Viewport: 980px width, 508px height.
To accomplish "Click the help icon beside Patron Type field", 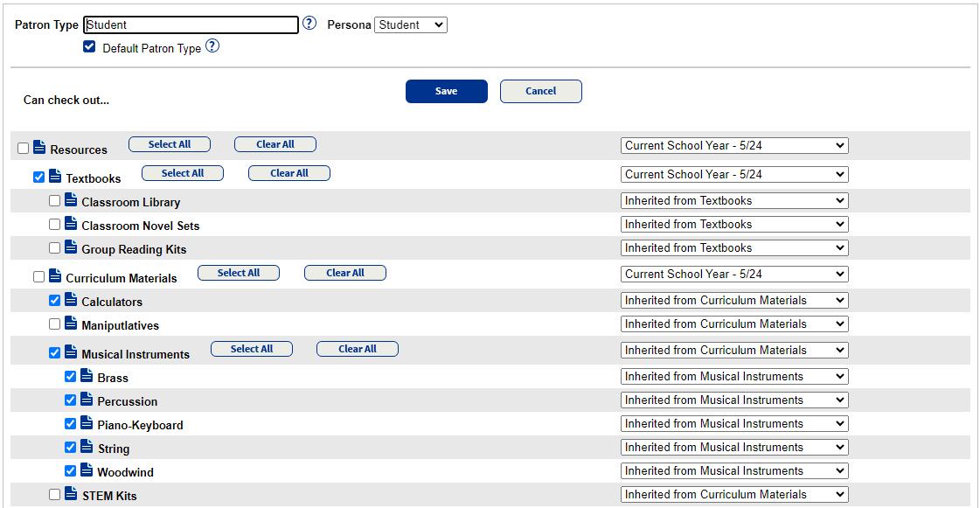I will [309, 24].
